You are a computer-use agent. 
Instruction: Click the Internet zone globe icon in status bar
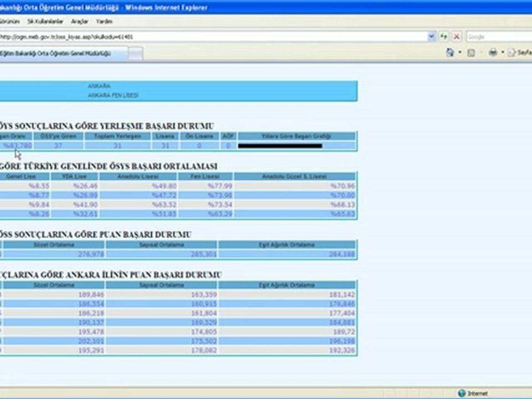462,393
